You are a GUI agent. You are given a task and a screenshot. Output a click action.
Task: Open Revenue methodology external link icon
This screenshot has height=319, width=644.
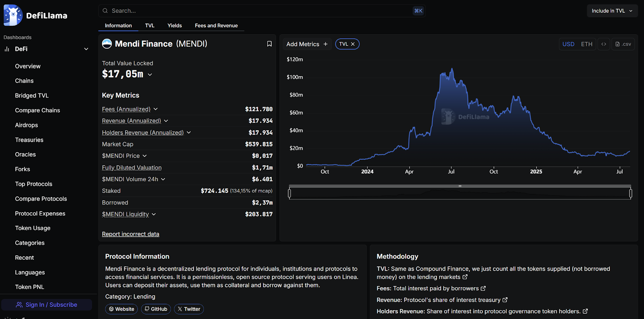[505, 300]
